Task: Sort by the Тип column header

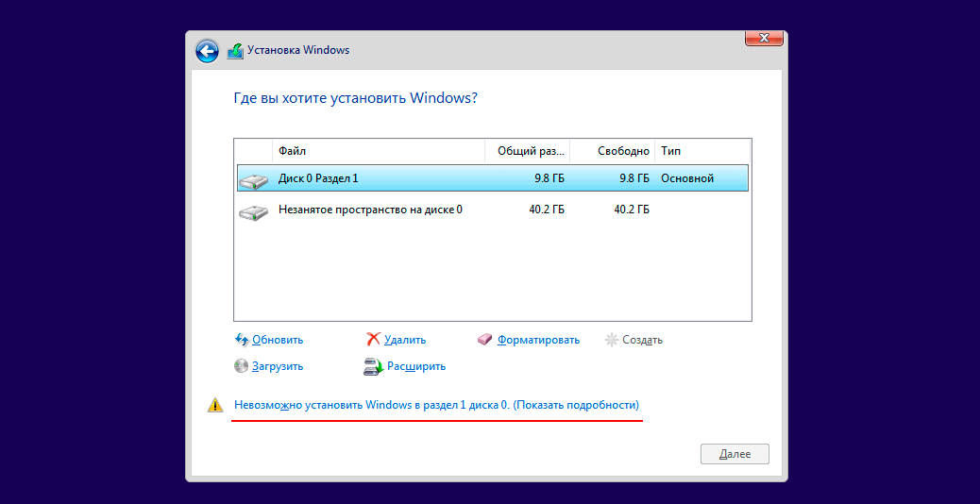Action: (701, 151)
